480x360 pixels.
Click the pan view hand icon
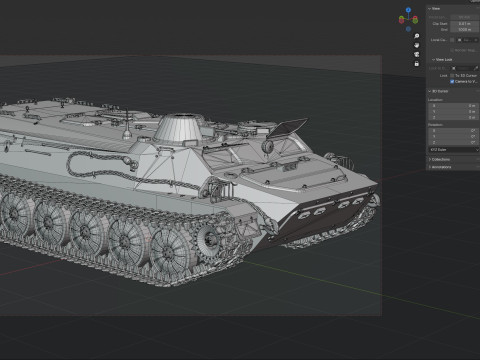click(x=416, y=45)
